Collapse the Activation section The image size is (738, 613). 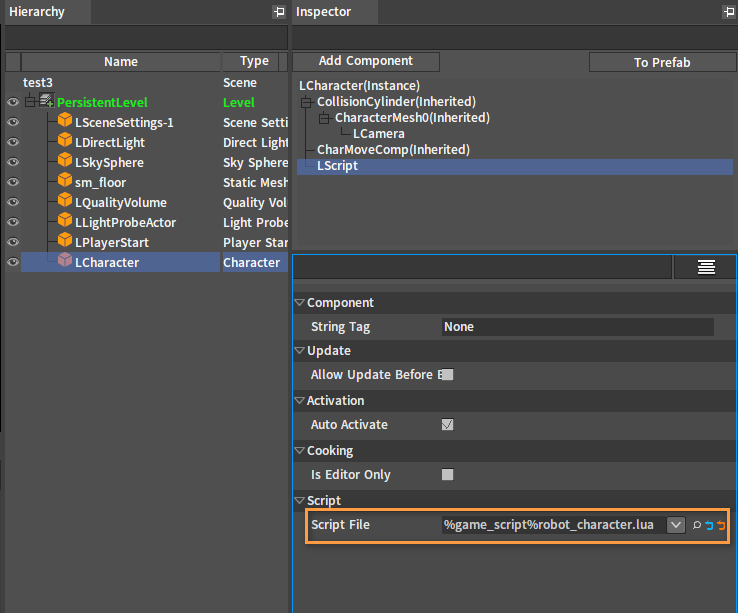point(299,401)
